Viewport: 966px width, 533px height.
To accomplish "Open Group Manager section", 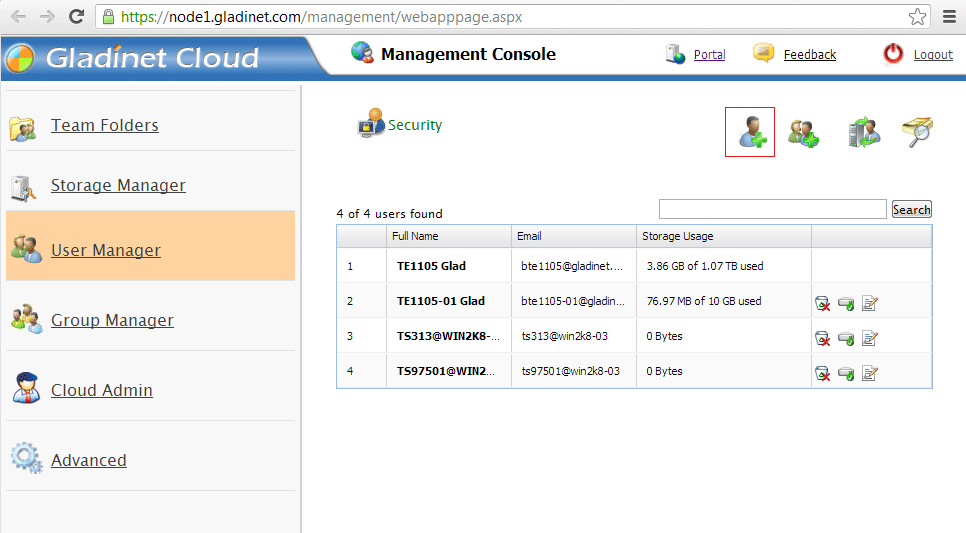I will click(x=112, y=320).
